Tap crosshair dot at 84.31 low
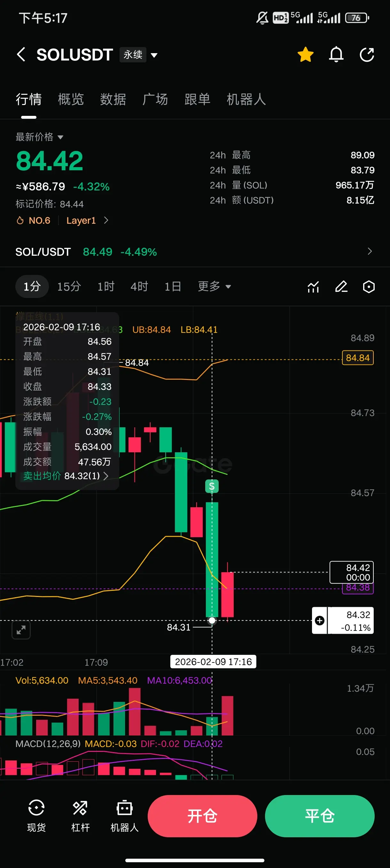 pyautogui.click(x=212, y=620)
